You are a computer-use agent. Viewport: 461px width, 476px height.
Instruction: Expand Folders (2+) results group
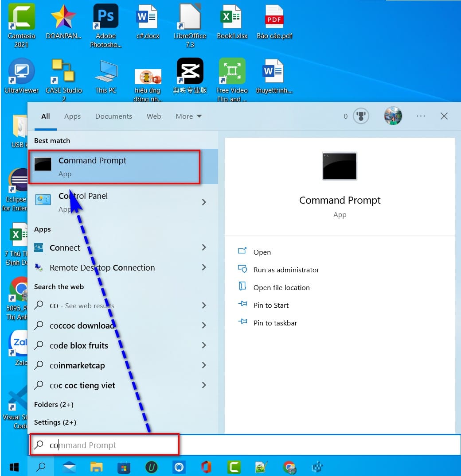(x=54, y=404)
